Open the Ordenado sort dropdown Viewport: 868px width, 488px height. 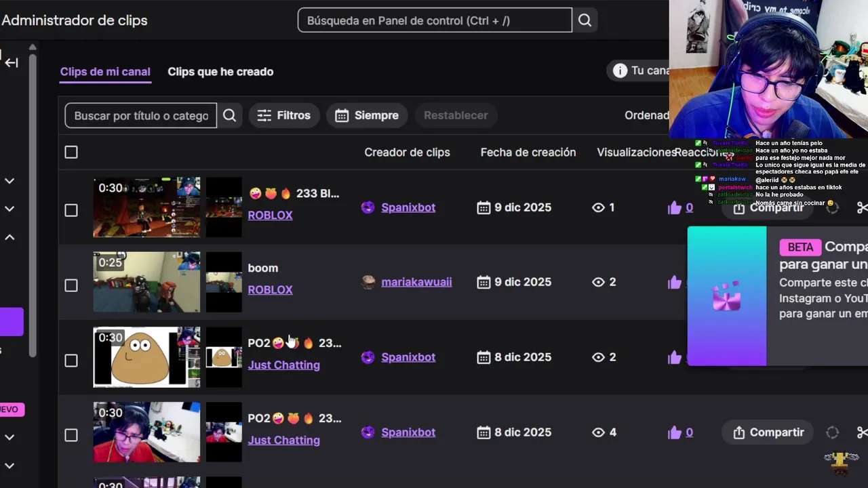(x=646, y=115)
